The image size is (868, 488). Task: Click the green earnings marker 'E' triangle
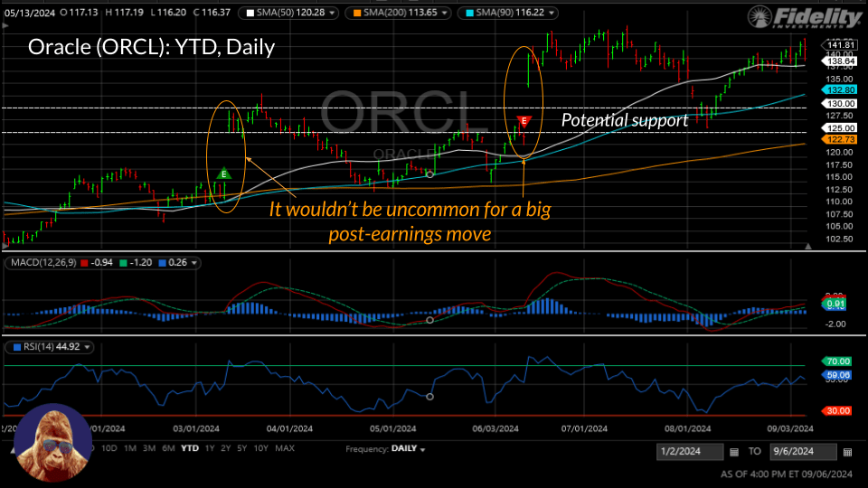pos(224,174)
